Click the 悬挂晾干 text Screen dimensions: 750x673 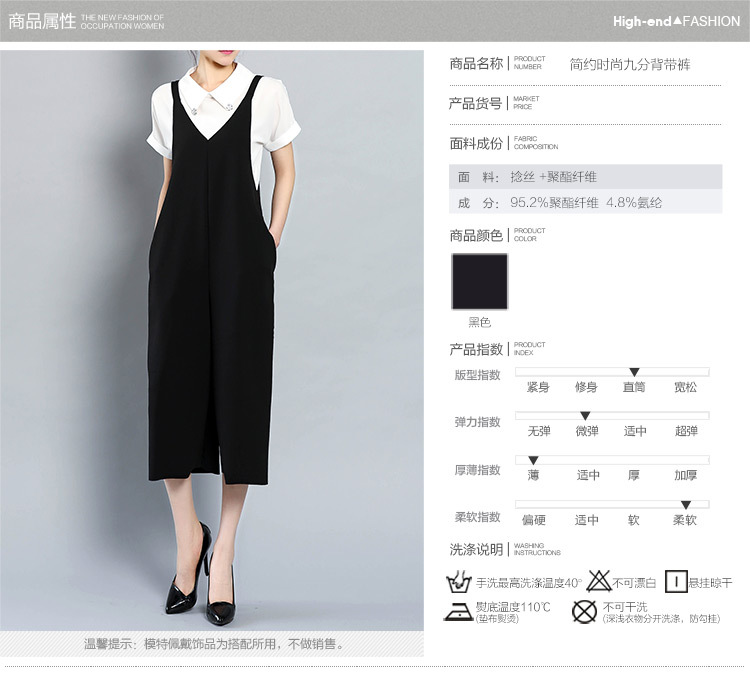pos(710,583)
